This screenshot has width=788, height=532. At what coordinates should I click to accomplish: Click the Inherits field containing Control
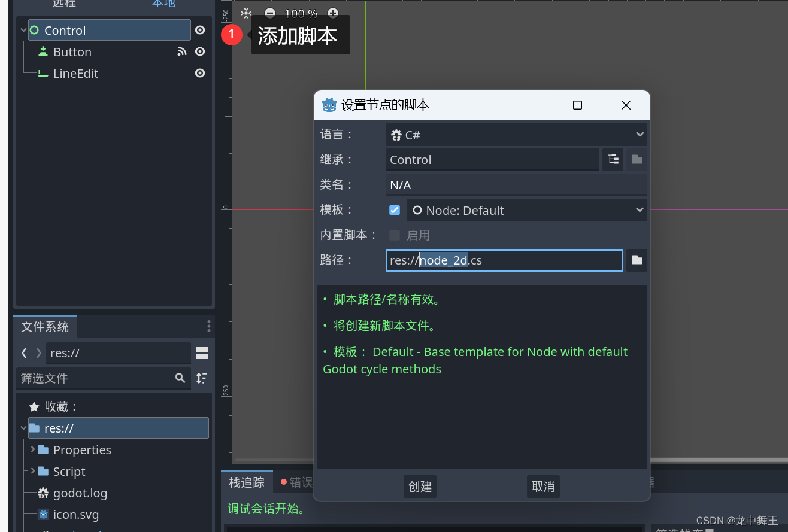(492, 160)
